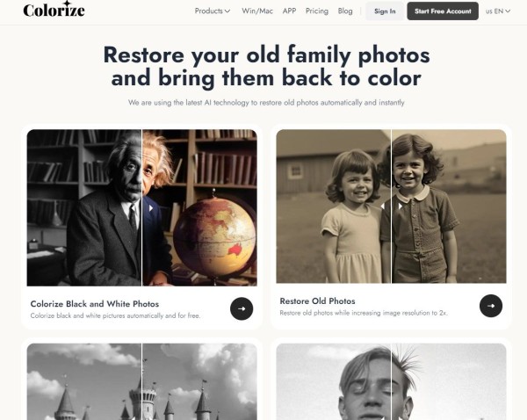The height and width of the screenshot is (420, 527).
Task: Click arrow button for Colorize Black and White Photos
Action: (242, 308)
